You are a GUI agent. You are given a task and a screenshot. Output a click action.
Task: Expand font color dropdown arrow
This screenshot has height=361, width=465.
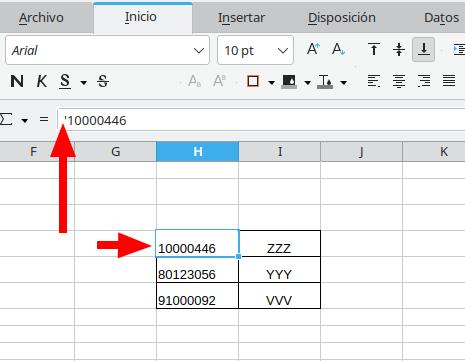click(343, 82)
